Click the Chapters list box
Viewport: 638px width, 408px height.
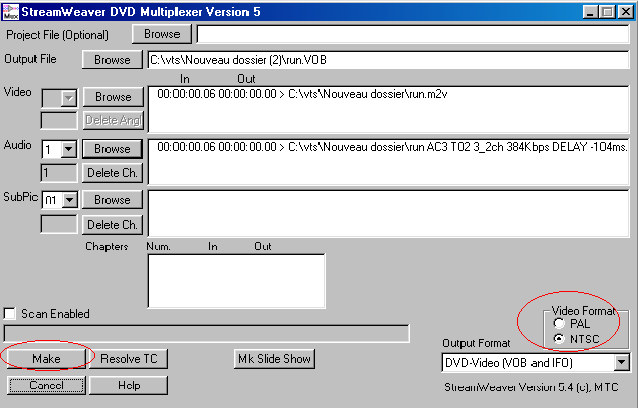pos(236,281)
